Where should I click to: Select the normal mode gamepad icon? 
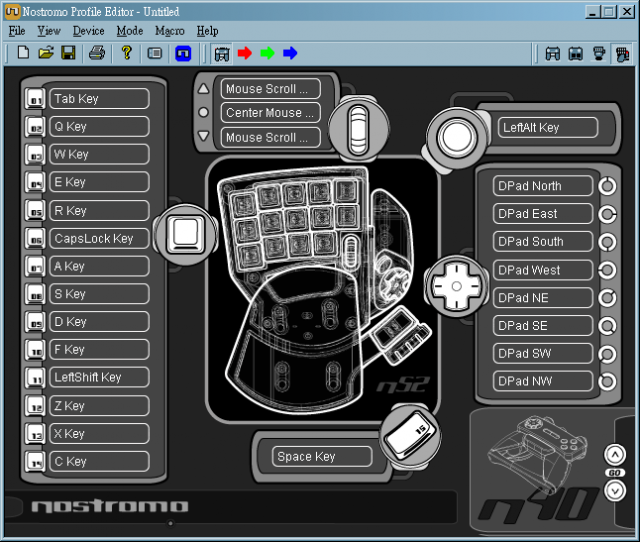222,54
